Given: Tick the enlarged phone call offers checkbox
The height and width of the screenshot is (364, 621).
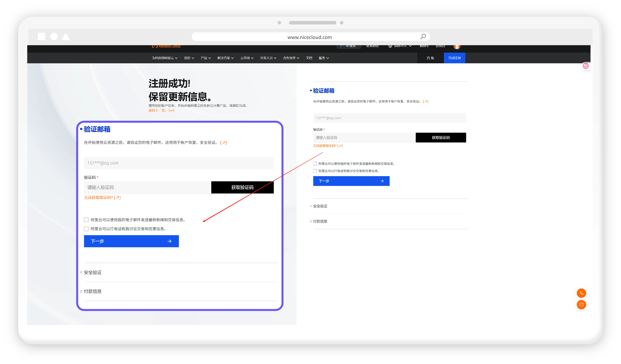Looking at the screenshot, I should pos(86,229).
